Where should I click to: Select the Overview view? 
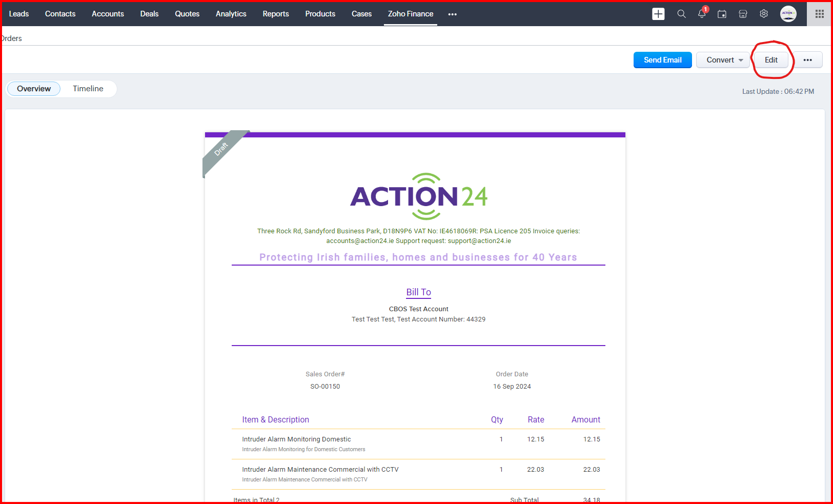point(34,89)
